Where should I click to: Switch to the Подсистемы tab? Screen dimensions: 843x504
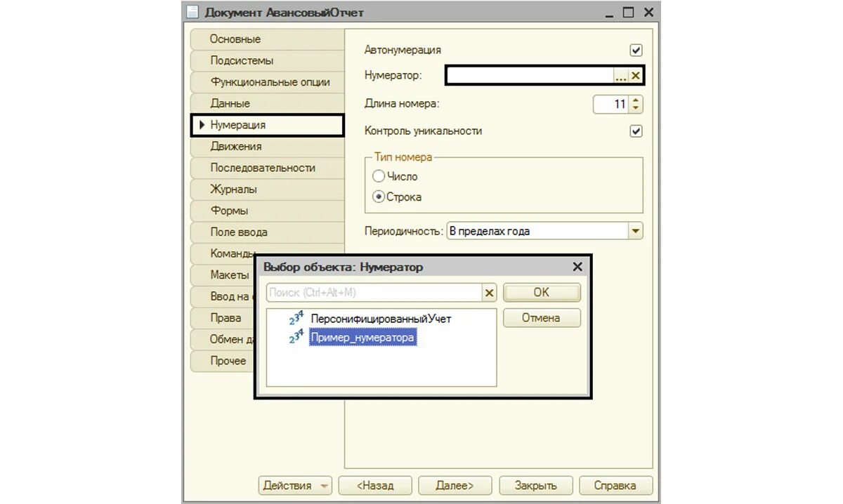[x=267, y=60]
